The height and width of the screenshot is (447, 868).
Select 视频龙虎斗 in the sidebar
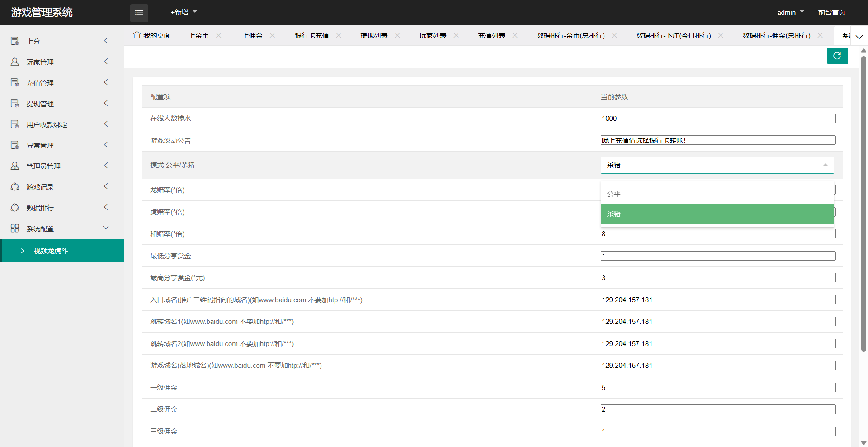[x=51, y=251]
